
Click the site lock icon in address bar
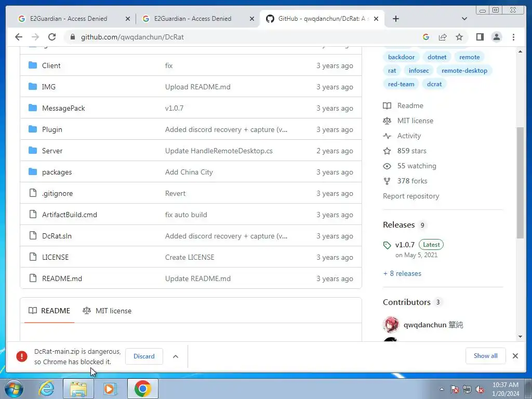[73, 37]
